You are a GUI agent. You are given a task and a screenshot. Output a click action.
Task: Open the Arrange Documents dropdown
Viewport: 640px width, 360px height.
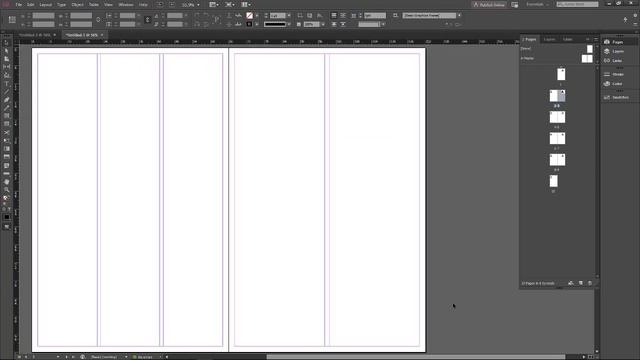246,5
